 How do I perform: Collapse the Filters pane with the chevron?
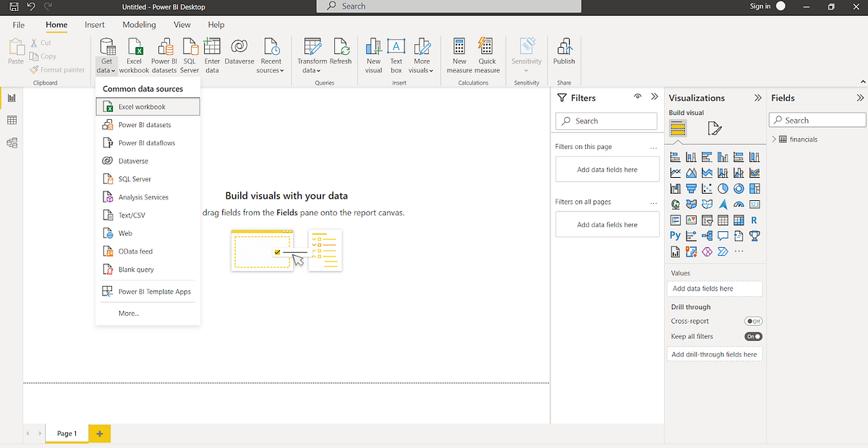[653, 98]
